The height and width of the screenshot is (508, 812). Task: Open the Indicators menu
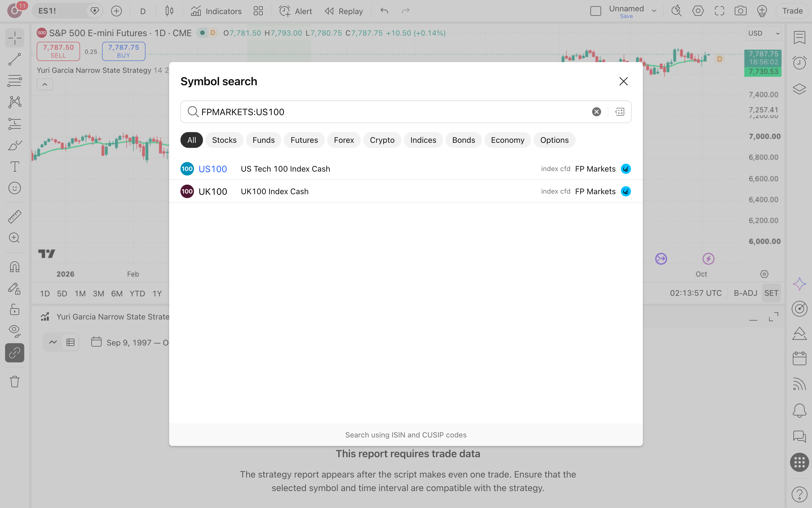click(216, 11)
